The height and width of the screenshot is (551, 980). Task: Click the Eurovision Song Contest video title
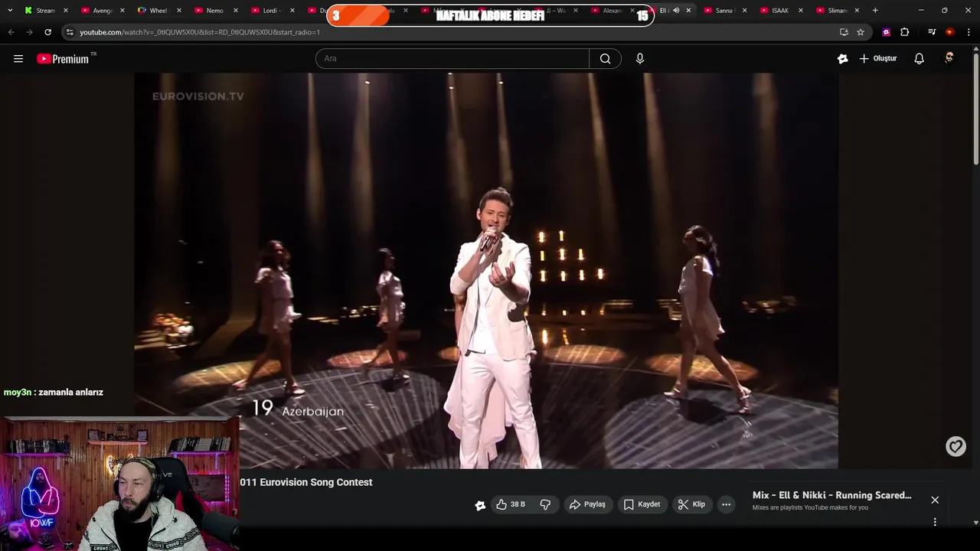pyautogui.click(x=306, y=482)
